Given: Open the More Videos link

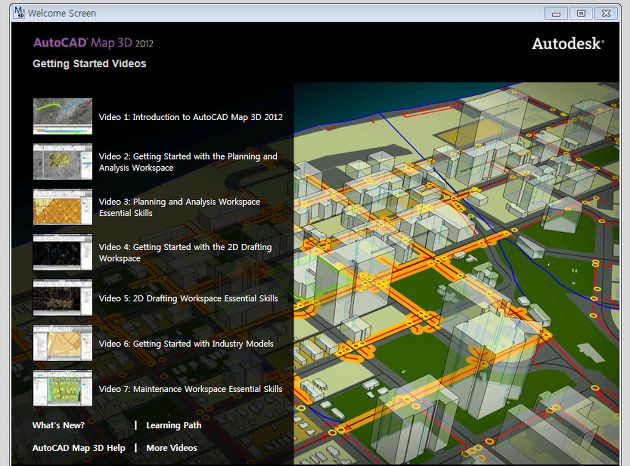Looking at the screenshot, I should (172, 448).
